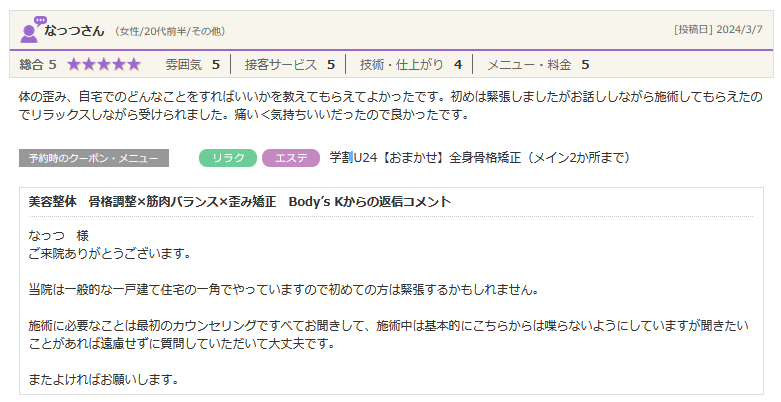The image size is (781, 402).
Task: Click the 投稿日 2024/3/7 post date
Action: click(x=718, y=30)
